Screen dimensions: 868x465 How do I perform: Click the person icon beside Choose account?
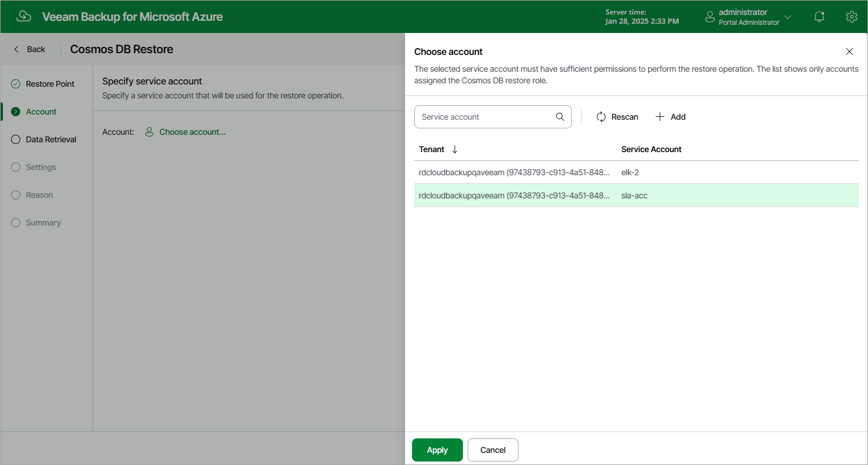(x=149, y=132)
